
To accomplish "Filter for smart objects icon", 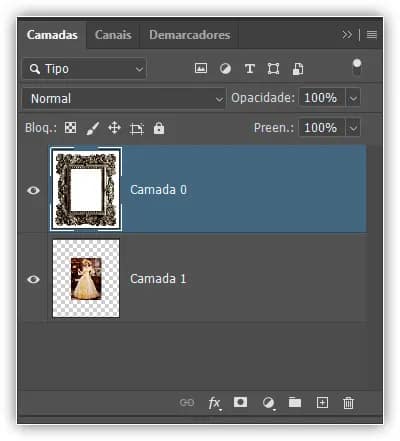I will (x=298, y=69).
